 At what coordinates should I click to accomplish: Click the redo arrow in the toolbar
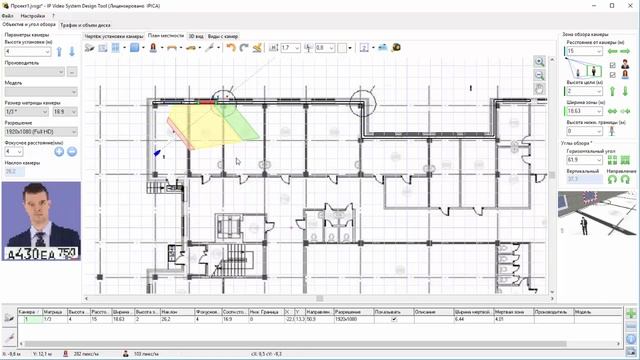coord(244,48)
